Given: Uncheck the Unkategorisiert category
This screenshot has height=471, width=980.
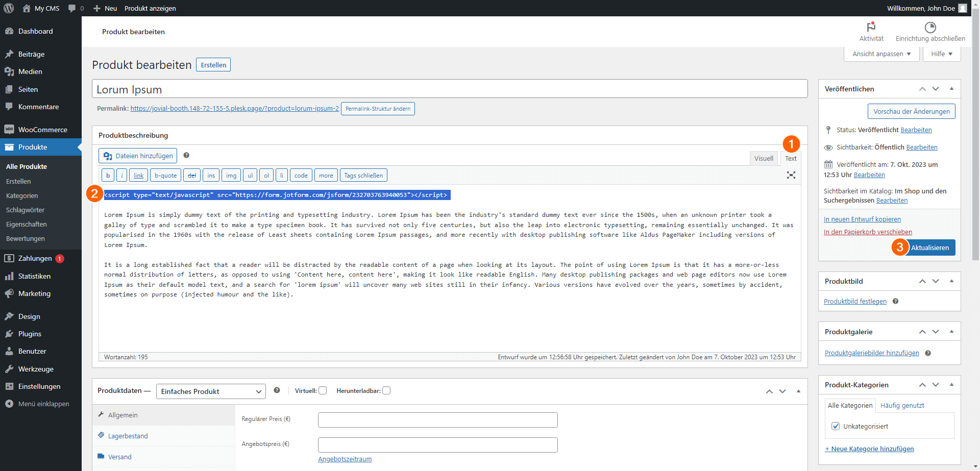Looking at the screenshot, I should (x=836, y=426).
